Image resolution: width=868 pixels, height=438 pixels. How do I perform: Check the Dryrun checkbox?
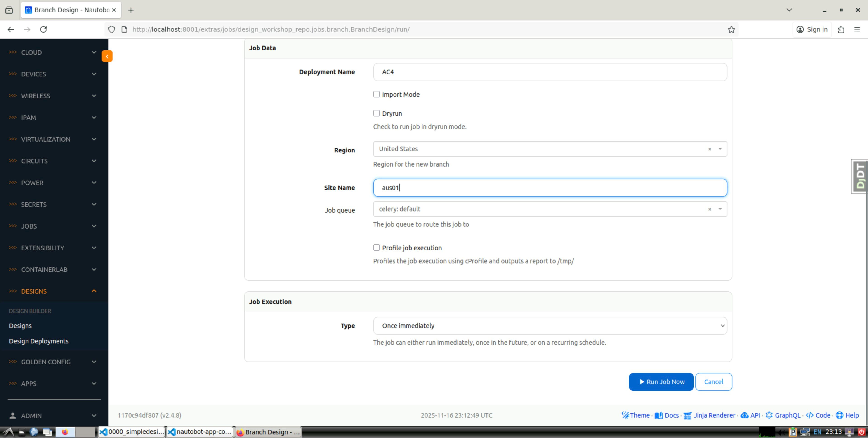point(376,113)
